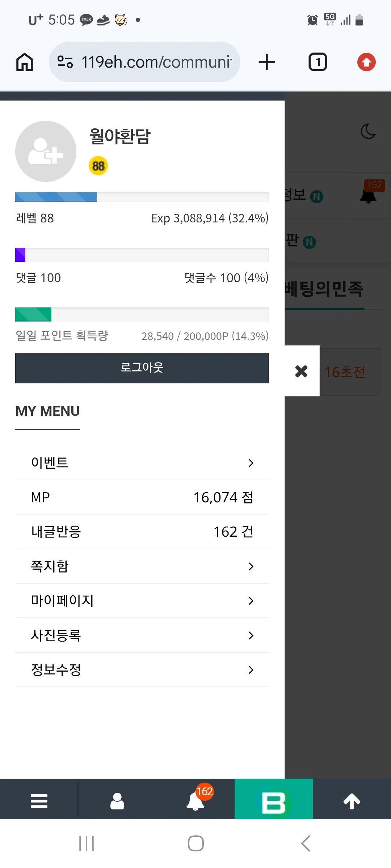
Task: Expand the 사진등록 chevron
Action: (x=251, y=635)
